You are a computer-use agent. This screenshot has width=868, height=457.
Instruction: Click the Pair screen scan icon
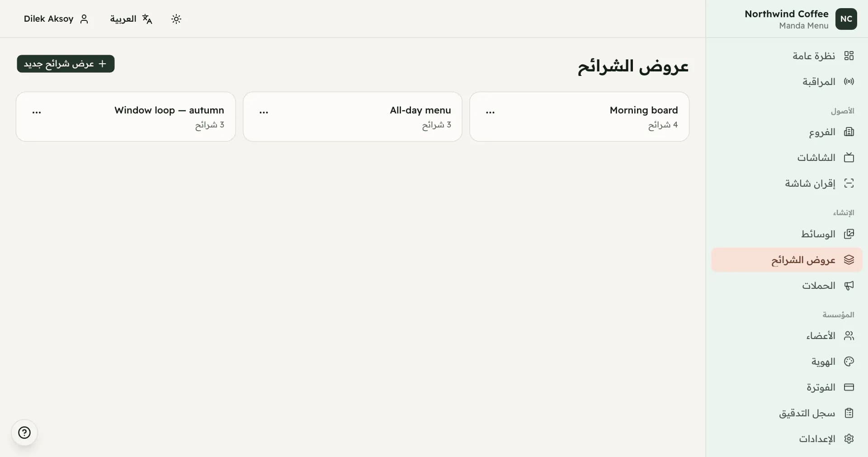click(x=849, y=183)
